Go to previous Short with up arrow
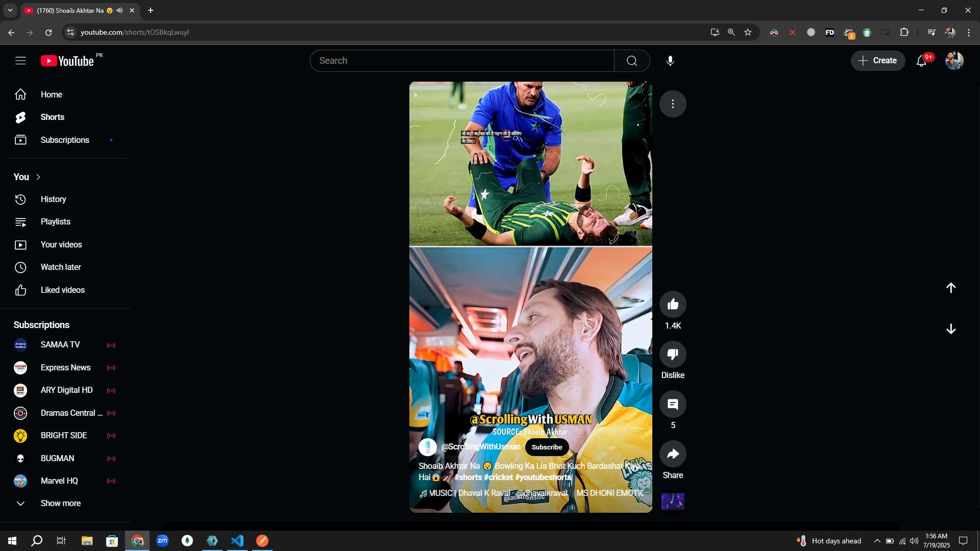The image size is (980, 551). tap(950, 288)
